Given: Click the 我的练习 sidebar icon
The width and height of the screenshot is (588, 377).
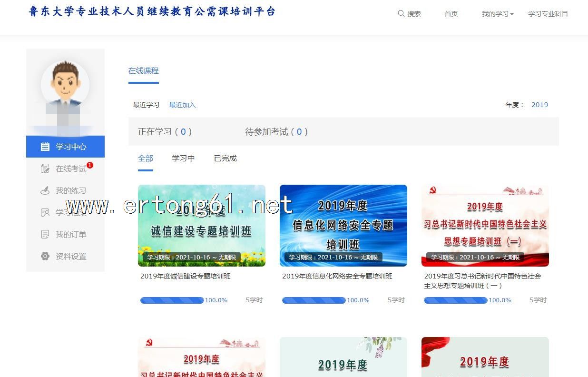Looking at the screenshot, I should point(45,190).
